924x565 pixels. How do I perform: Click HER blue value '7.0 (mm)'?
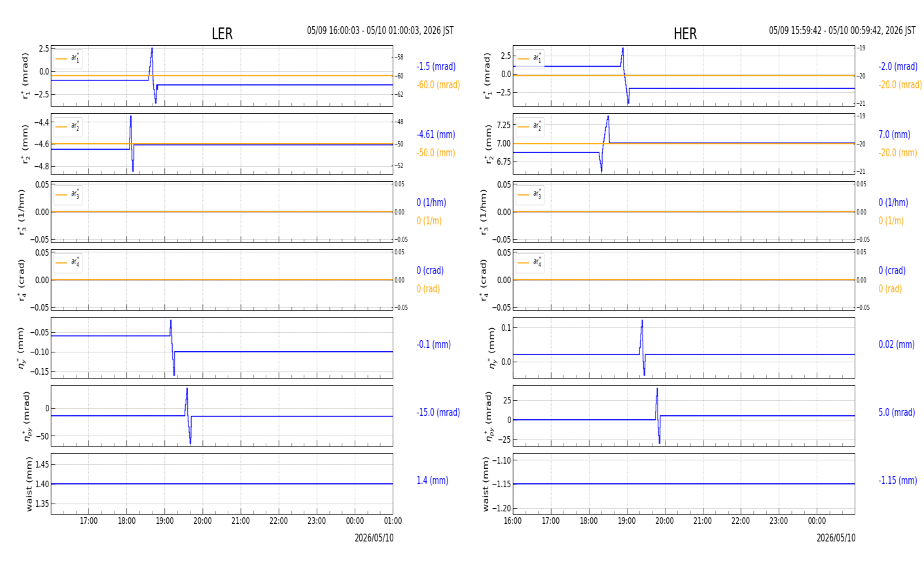click(894, 135)
